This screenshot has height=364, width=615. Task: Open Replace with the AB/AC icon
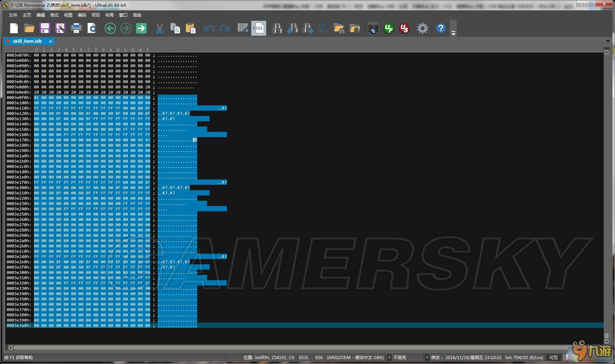tap(323, 28)
